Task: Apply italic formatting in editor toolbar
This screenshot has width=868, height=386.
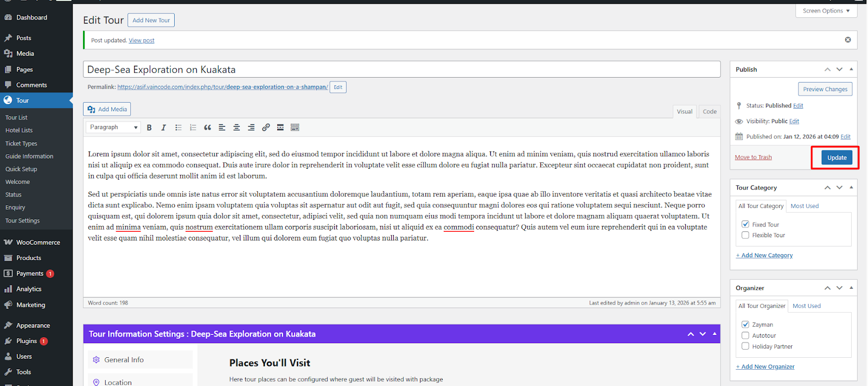Action: (x=163, y=128)
